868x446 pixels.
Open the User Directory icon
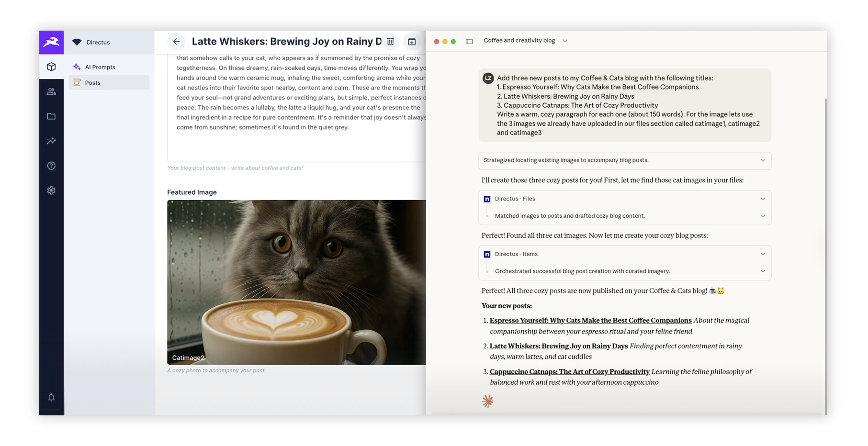click(51, 91)
